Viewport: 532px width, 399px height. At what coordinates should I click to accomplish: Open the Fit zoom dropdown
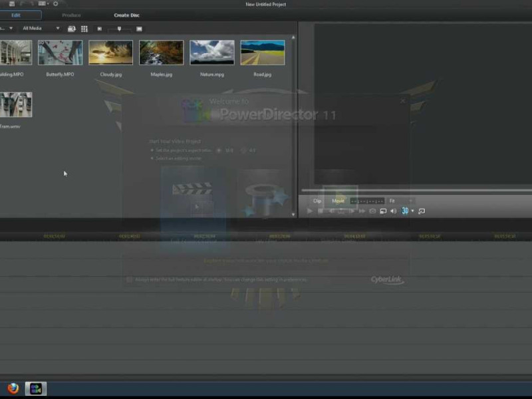pos(401,201)
